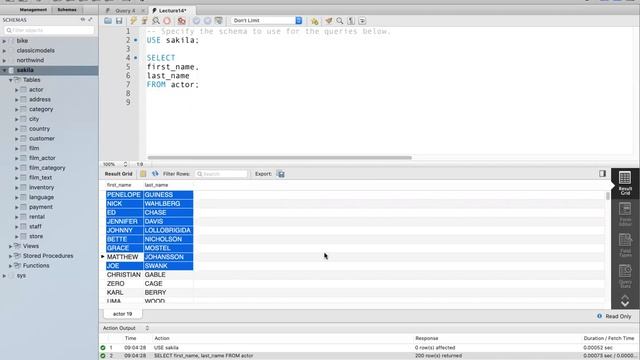Expand the actor table

click(17, 90)
